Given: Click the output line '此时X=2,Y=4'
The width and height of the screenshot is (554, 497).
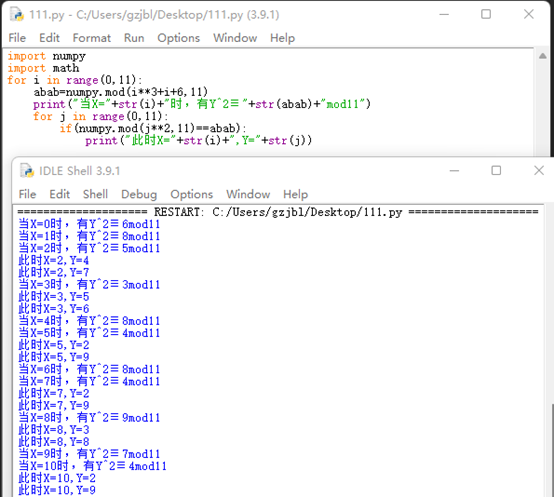Looking at the screenshot, I should tap(54, 260).
